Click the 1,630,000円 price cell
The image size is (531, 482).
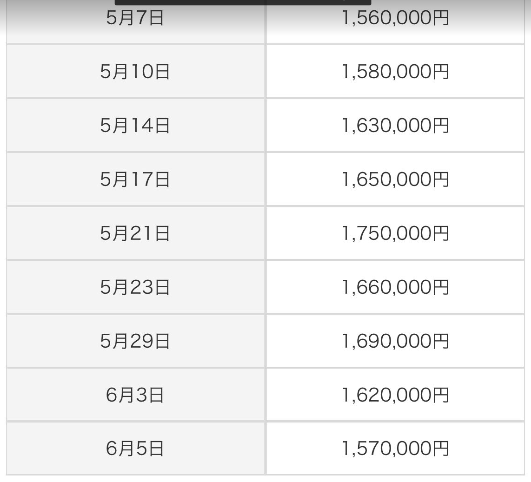coord(395,125)
